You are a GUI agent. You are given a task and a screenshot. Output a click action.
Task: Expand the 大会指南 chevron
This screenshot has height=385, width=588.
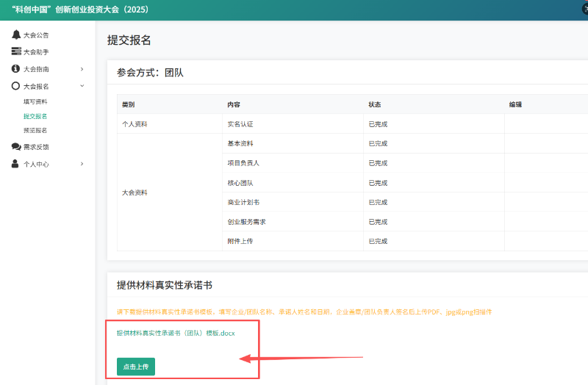(82, 69)
